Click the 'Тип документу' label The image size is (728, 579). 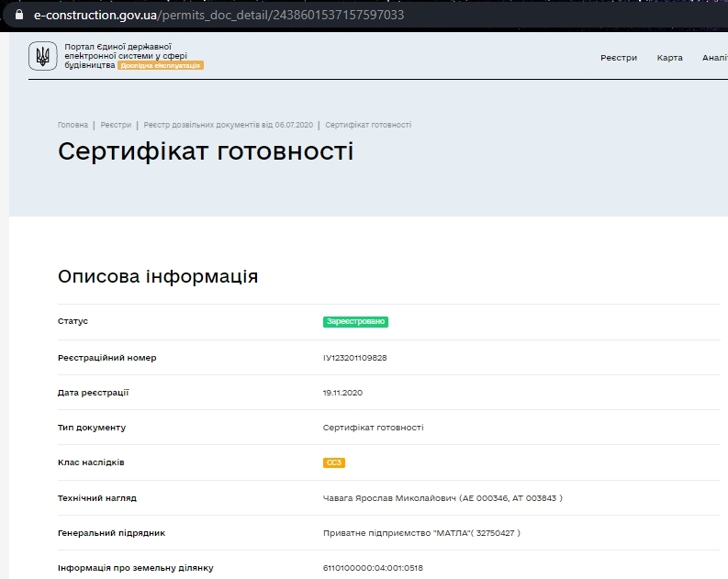92,428
